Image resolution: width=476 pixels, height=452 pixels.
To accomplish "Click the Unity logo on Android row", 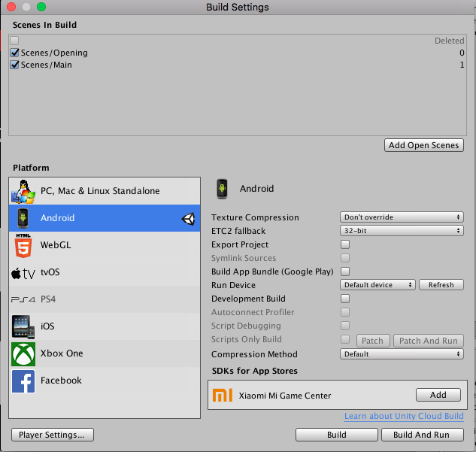I will [188, 219].
